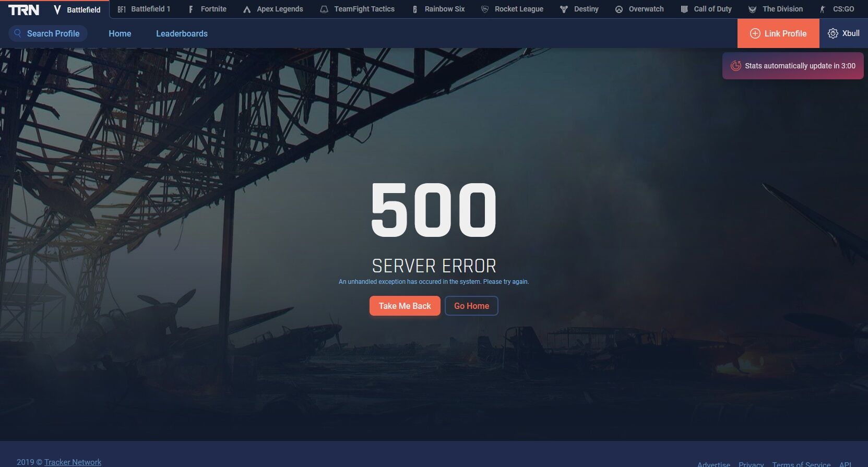Open the Apex Legends tab
This screenshot has height=467, width=868.
(x=273, y=9)
